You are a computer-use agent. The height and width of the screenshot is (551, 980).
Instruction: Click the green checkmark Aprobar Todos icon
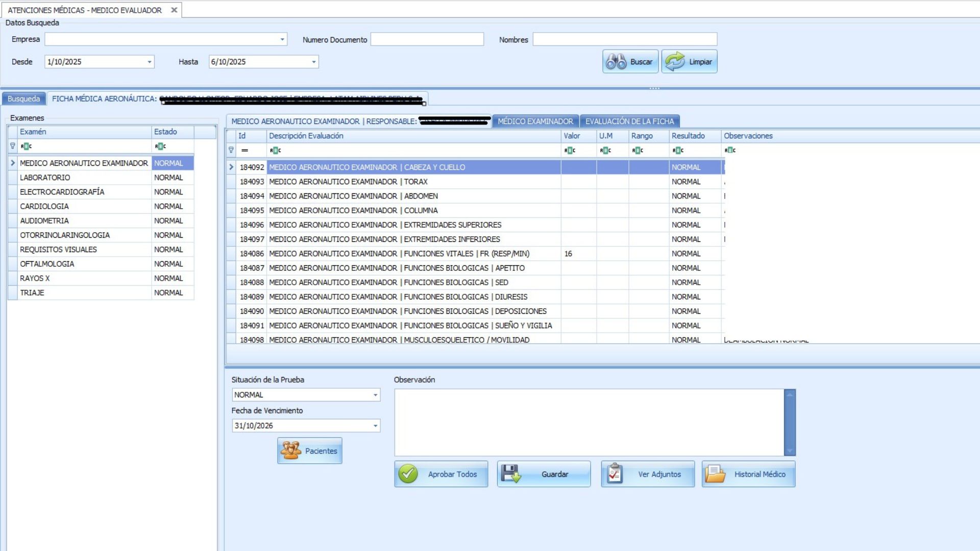[x=408, y=474]
